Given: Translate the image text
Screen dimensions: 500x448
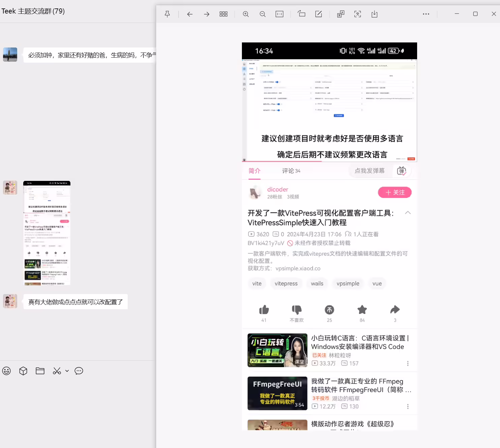Looking at the screenshot, I should point(341,14).
